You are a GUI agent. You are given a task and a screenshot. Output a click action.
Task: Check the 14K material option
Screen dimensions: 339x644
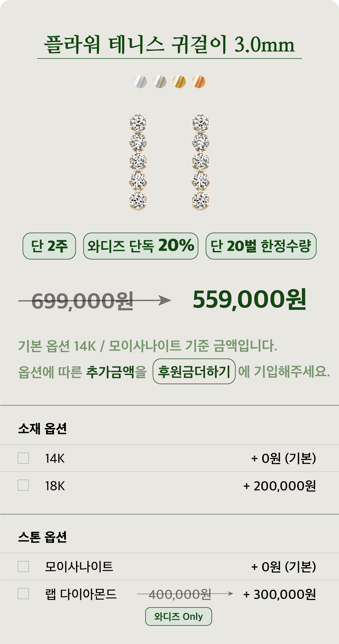tap(23, 458)
